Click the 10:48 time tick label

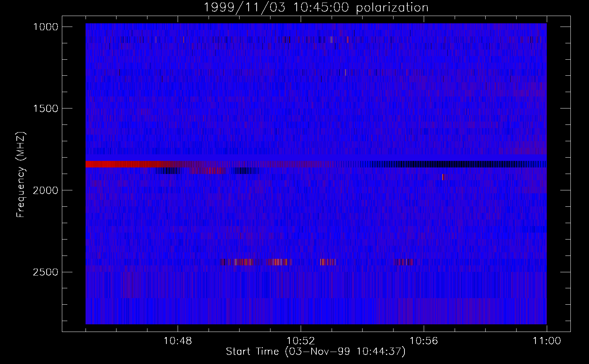(x=178, y=341)
